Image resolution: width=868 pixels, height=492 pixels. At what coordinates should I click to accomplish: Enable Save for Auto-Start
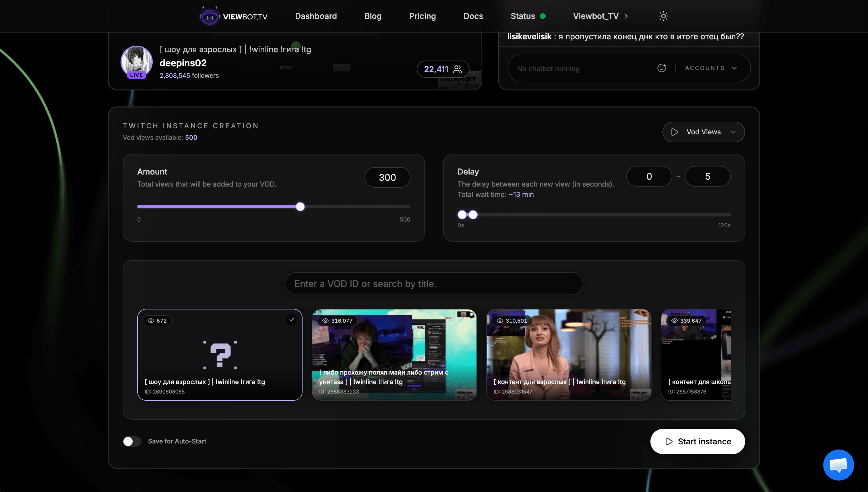tap(132, 441)
